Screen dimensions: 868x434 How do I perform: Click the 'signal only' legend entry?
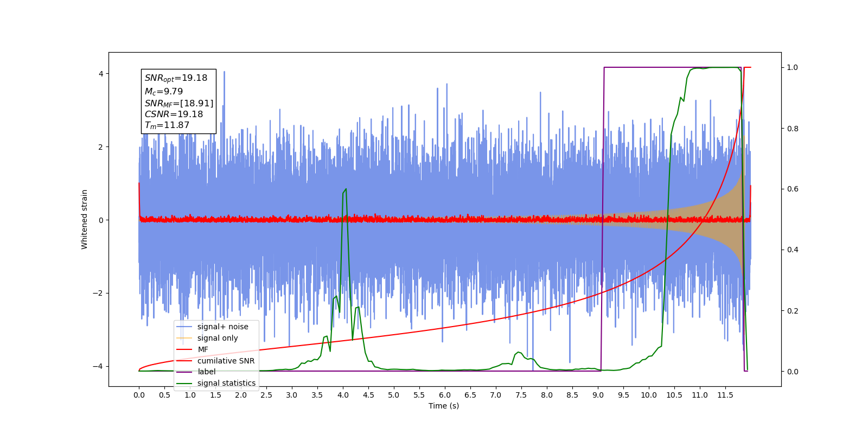(207, 338)
